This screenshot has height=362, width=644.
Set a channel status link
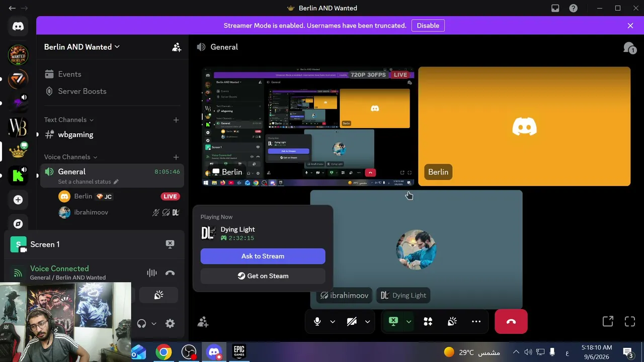click(88, 182)
